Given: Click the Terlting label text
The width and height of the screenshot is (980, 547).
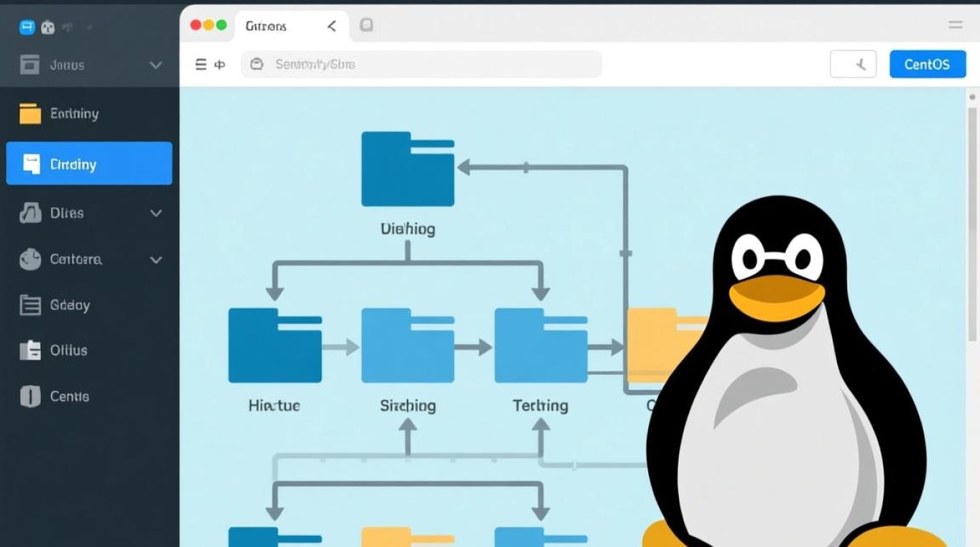Looking at the screenshot, I should tap(540, 406).
